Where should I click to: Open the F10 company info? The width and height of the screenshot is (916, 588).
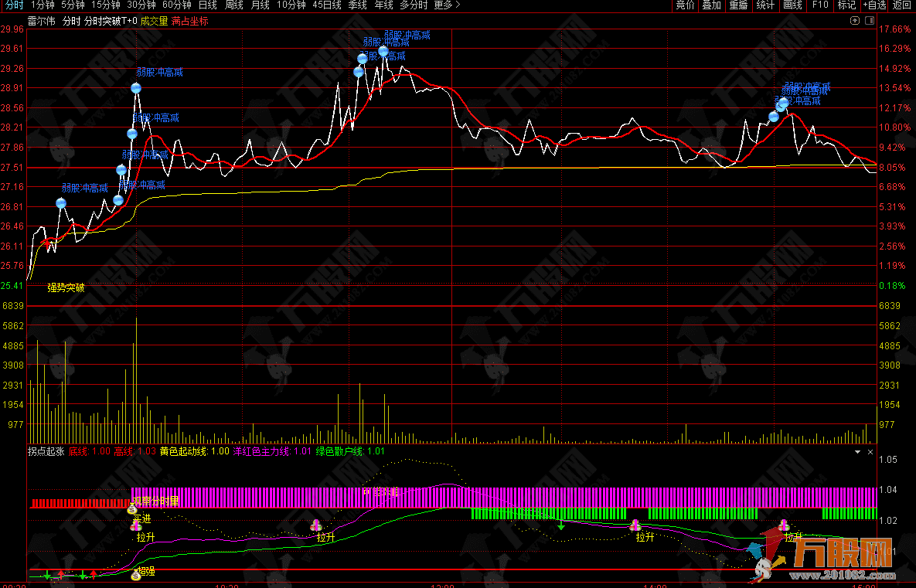click(820, 5)
